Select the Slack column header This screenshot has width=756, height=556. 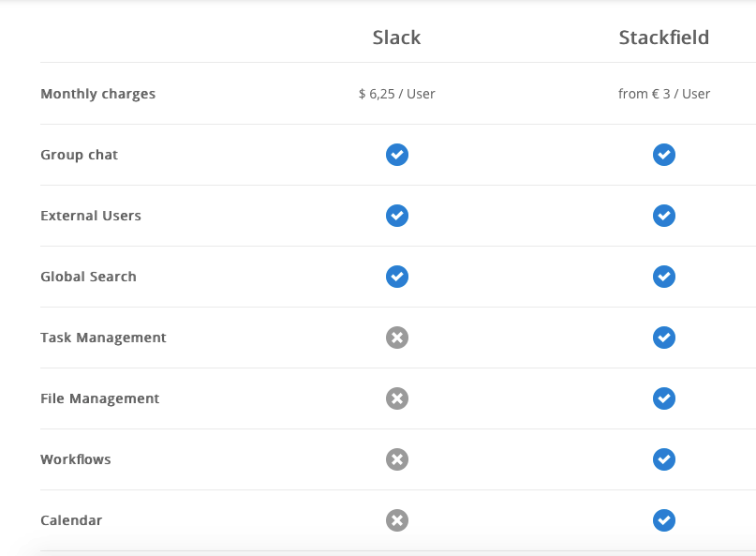coord(397,38)
